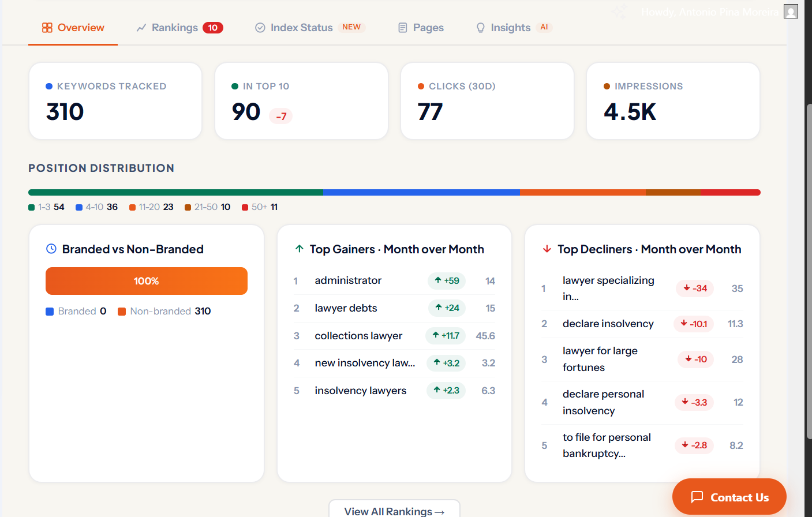
Task: Select the administrator keyword row
Action: coord(394,281)
